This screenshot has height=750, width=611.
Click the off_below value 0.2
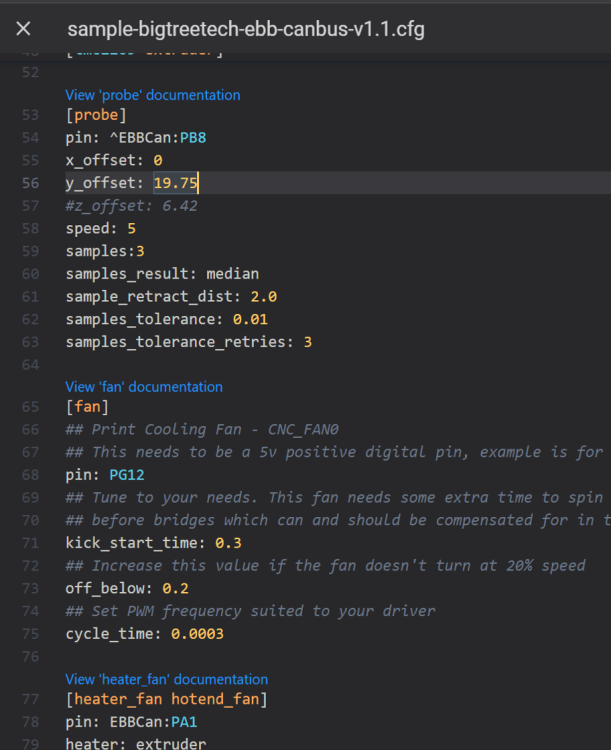coord(176,588)
